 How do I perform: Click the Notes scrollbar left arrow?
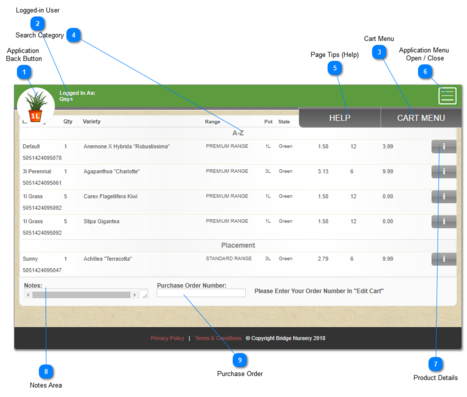[28, 295]
